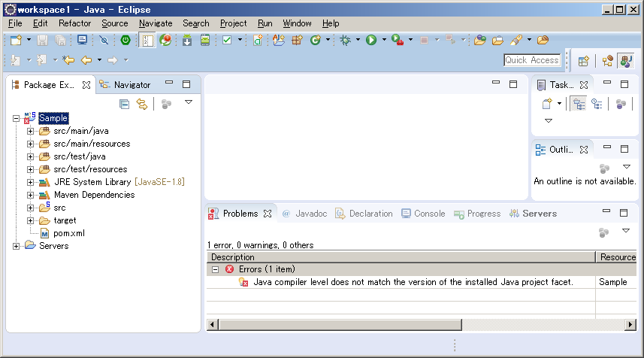
Task: Open Debug button dropdown arrow
Action: 358,40
